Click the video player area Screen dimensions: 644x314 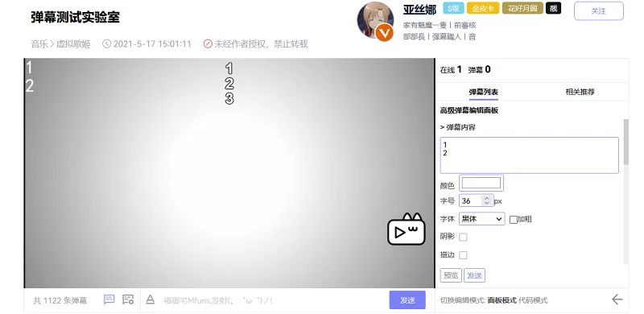(x=229, y=173)
